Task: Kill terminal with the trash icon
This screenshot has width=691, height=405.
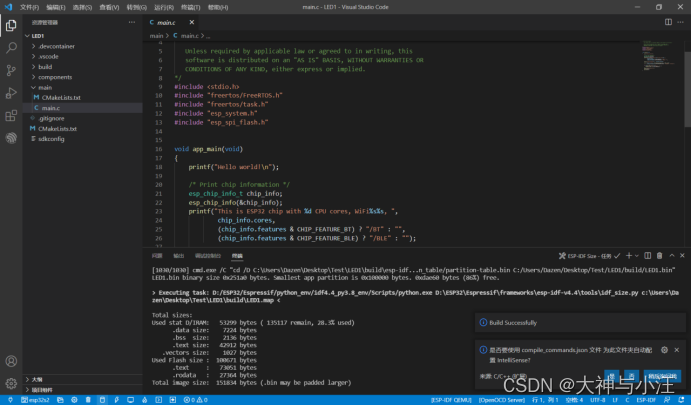Action: 659,256
